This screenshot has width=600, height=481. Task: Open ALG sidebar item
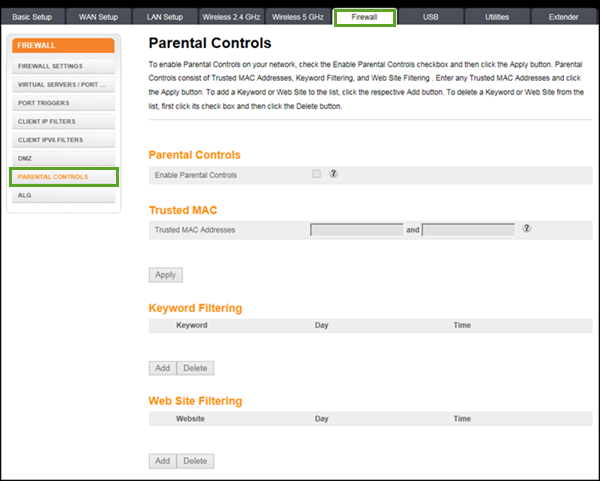pos(62,195)
